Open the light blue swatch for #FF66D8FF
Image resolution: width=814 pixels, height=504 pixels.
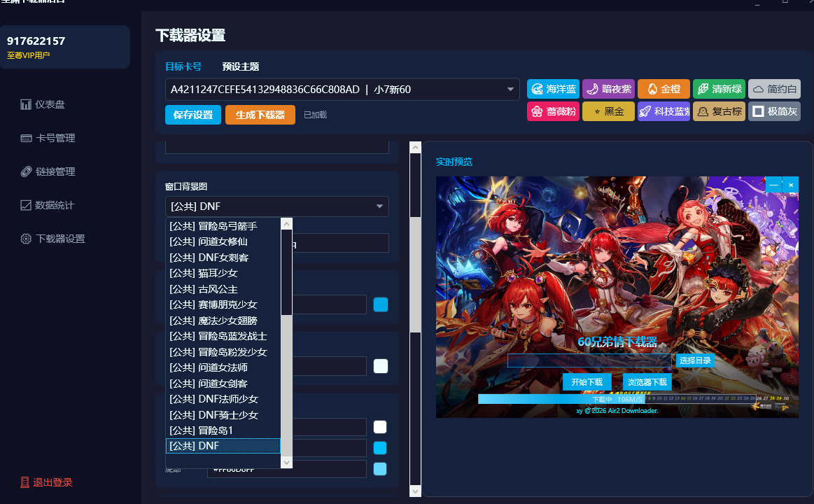tap(380, 469)
